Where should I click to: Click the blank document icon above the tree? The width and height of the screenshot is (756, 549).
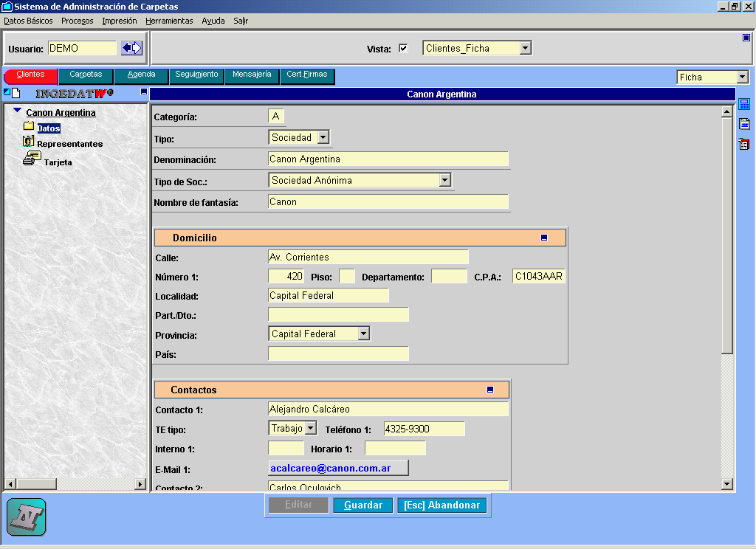[16, 93]
